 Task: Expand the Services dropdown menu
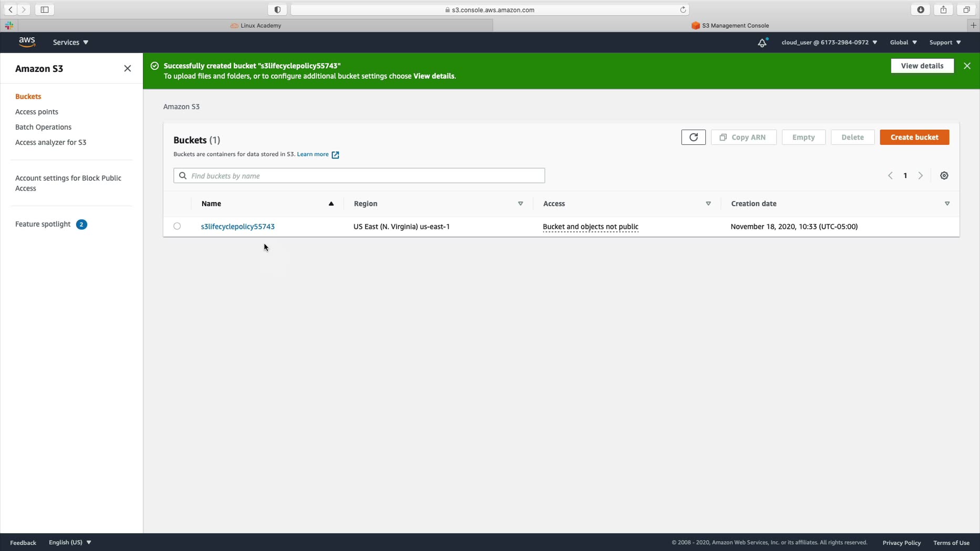(70, 43)
